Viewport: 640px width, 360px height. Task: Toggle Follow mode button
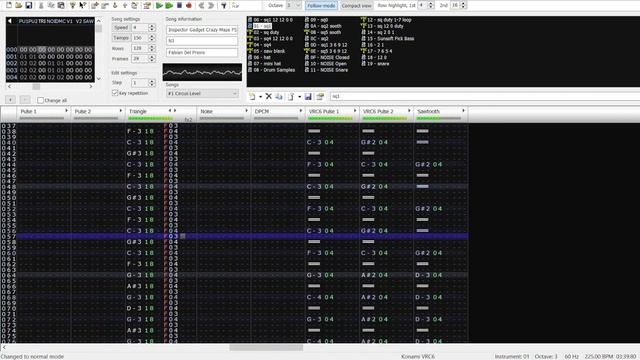pos(321,5)
